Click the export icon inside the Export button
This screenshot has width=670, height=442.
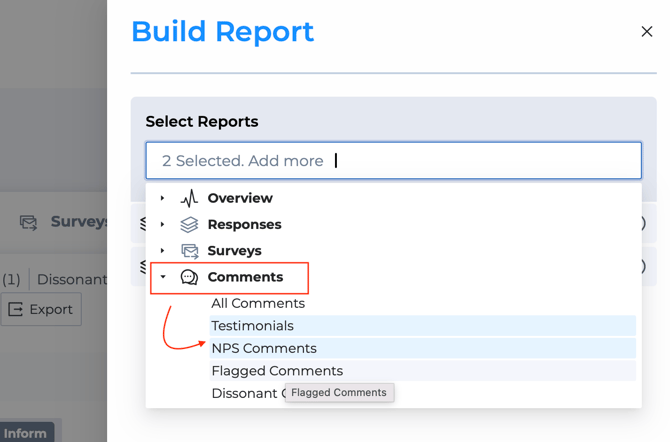point(16,310)
